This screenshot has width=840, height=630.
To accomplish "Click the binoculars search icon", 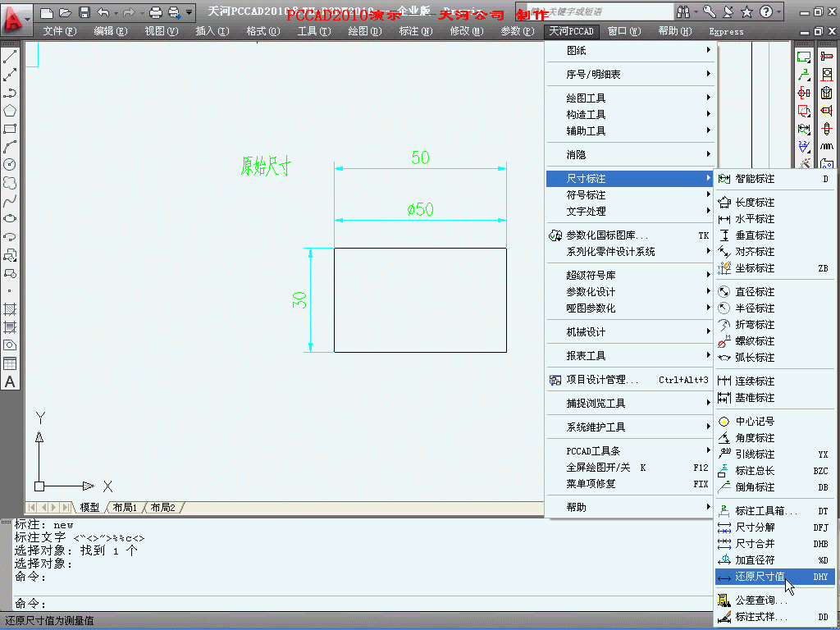I will click(683, 11).
